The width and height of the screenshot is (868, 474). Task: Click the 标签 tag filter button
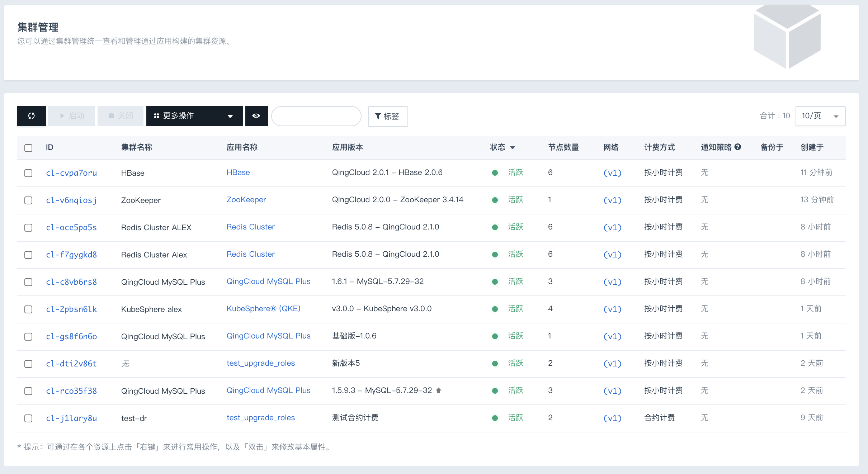click(x=388, y=116)
